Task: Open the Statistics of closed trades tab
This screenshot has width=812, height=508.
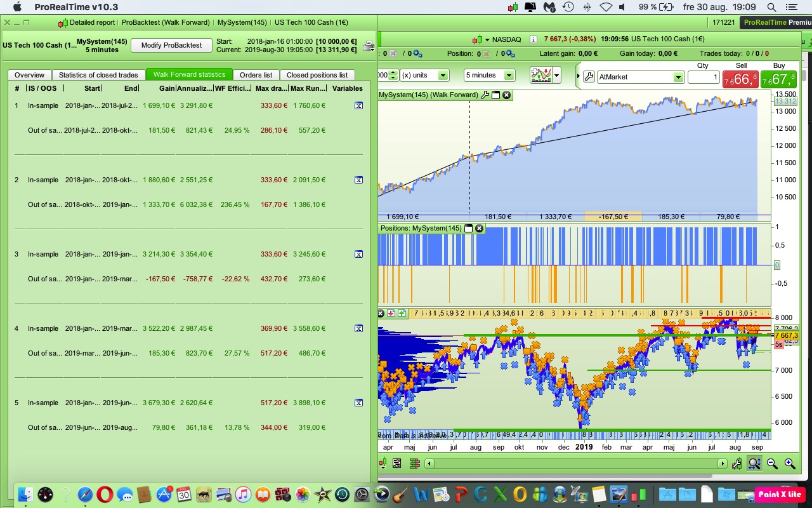Action: (x=98, y=75)
